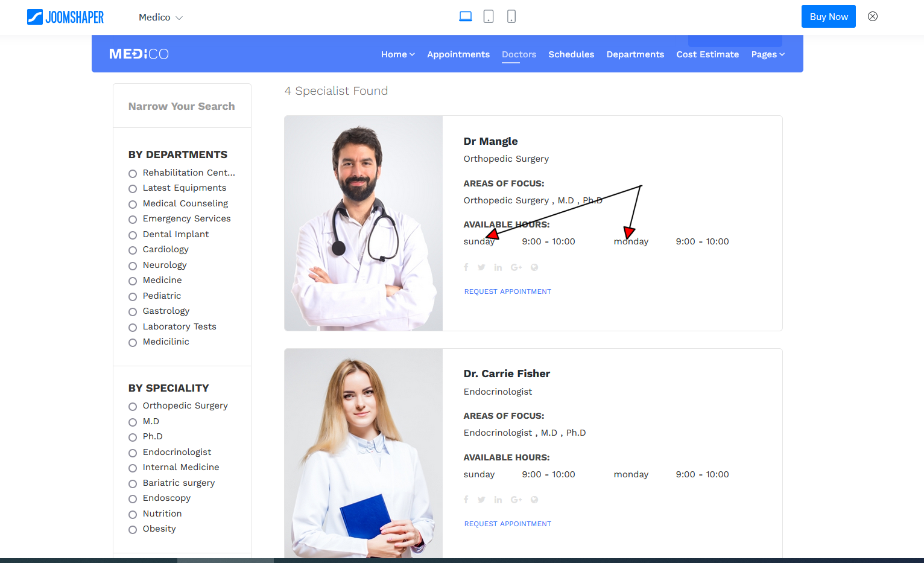Image resolution: width=924 pixels, height=563 pixels.
Task: Close the demo preview bar
Action: point(872,16)
